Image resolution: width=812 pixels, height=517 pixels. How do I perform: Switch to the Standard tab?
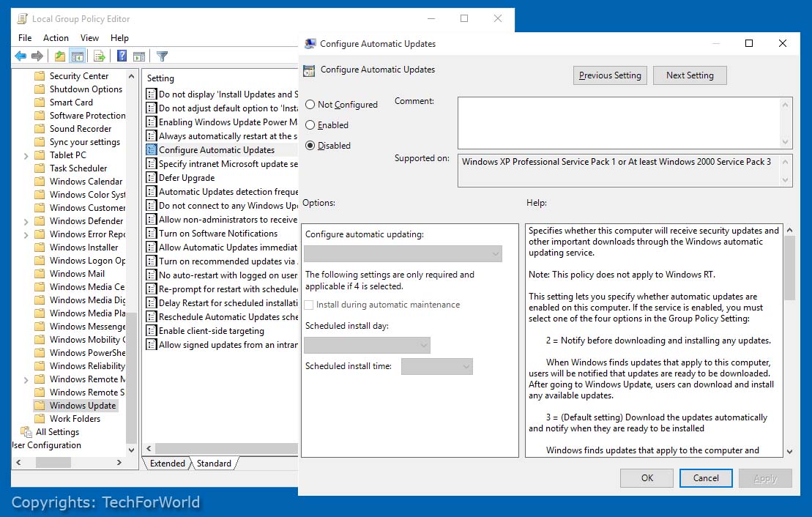click(214, 464)
